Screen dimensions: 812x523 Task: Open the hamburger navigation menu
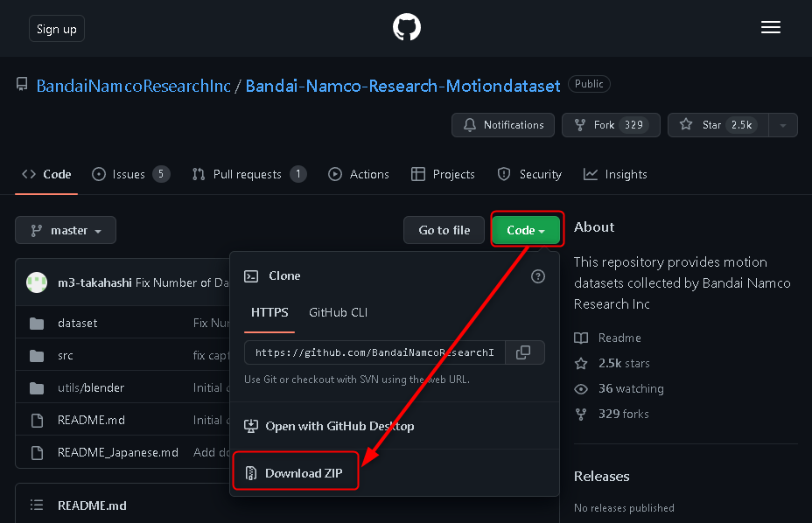771,27
